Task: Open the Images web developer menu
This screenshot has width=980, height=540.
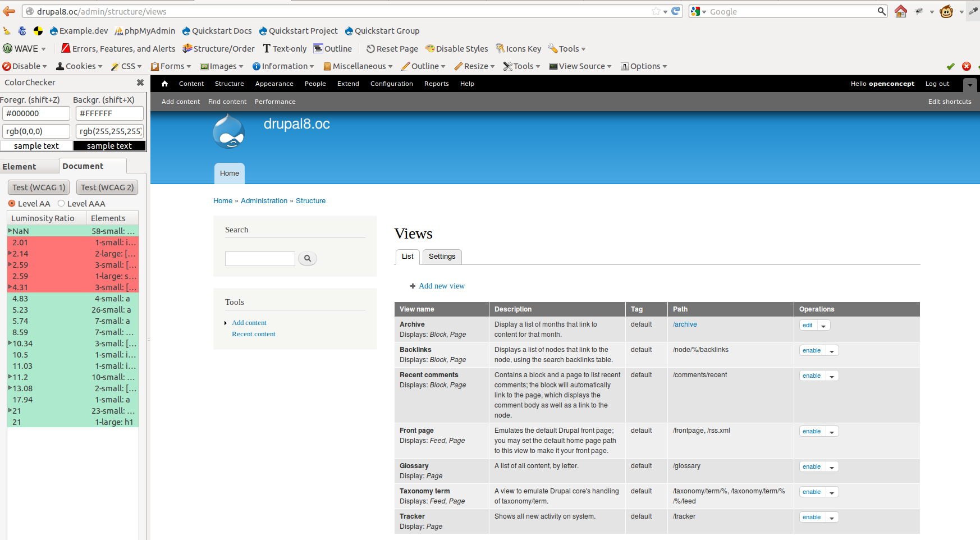Action: click(x=221, y=66)
